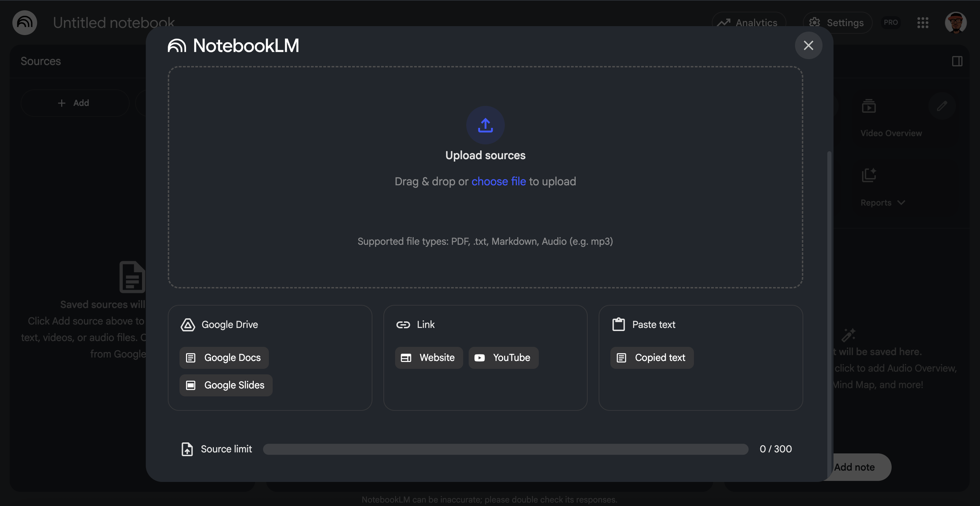Choose the Website link option
Image resolution: width=980 pixels, height=506 pixels.
pyautogui.click(x=429, y=357)
